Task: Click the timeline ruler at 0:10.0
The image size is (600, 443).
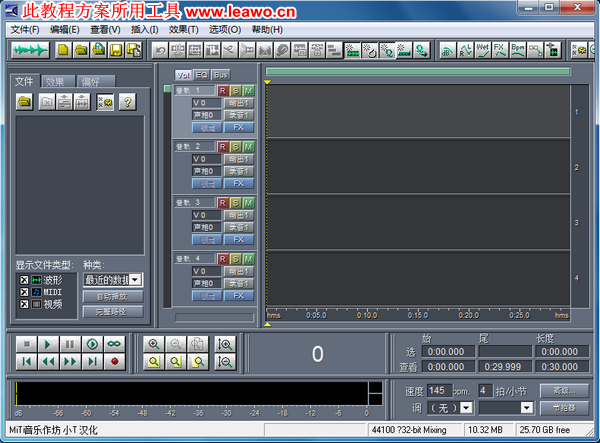Action: point(367,315)
